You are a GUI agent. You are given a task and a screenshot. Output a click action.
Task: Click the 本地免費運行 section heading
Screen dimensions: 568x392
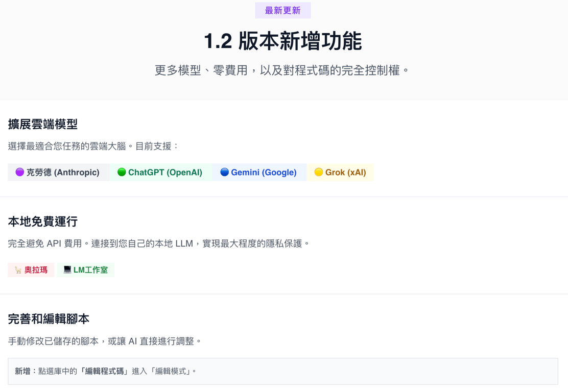[43, 222]
